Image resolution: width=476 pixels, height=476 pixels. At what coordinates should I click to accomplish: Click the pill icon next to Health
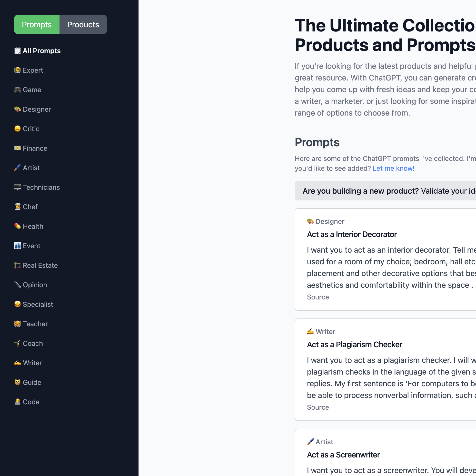tap(18, 226)
